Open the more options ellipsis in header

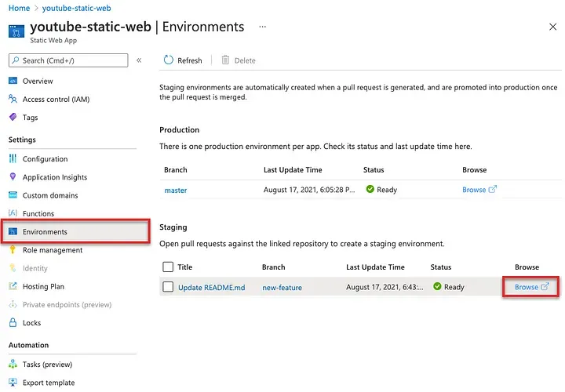(x=263, y=27)
